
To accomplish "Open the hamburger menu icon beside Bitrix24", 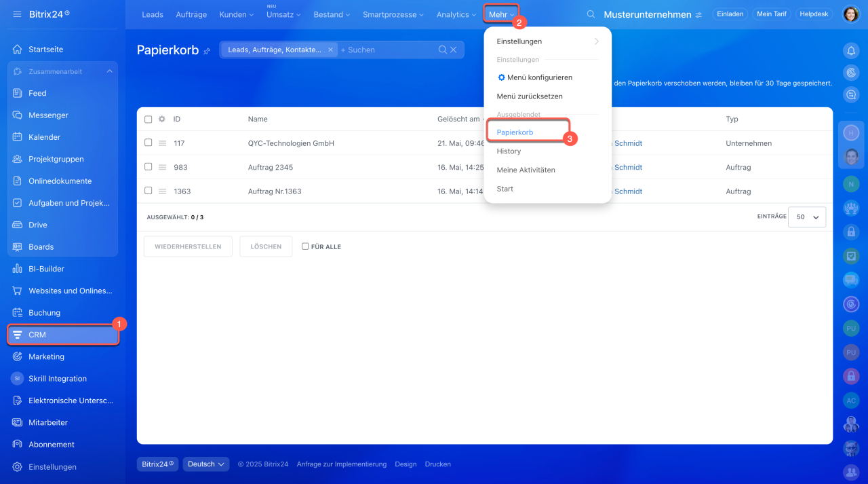I will coord(17,14).
